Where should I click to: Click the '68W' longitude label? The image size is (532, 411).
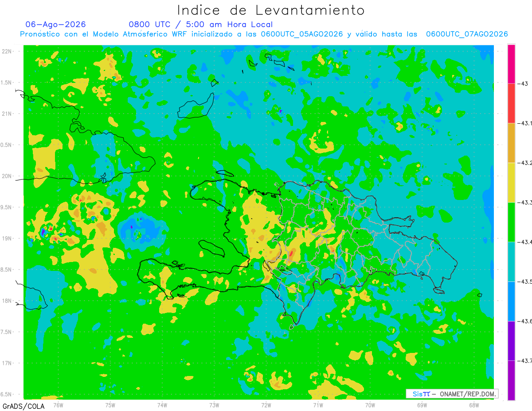[474, 405]
